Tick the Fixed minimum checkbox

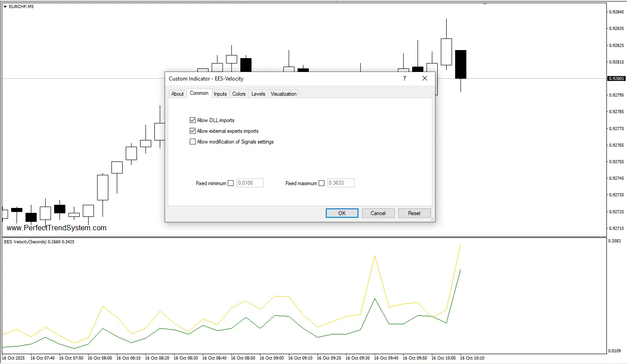pyautogui.click(x=231, y=183)
